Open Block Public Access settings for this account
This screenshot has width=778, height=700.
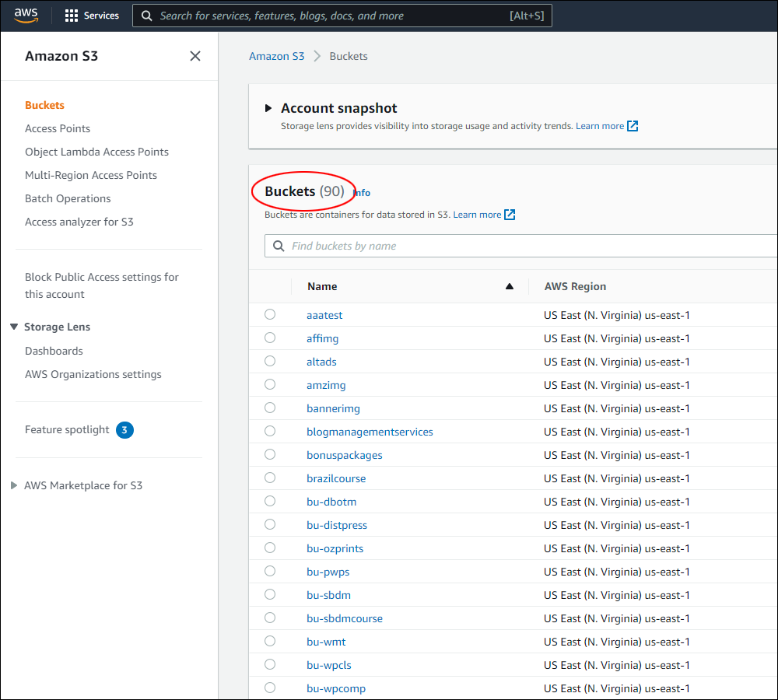pyautogui.click(x=102, y=285)
